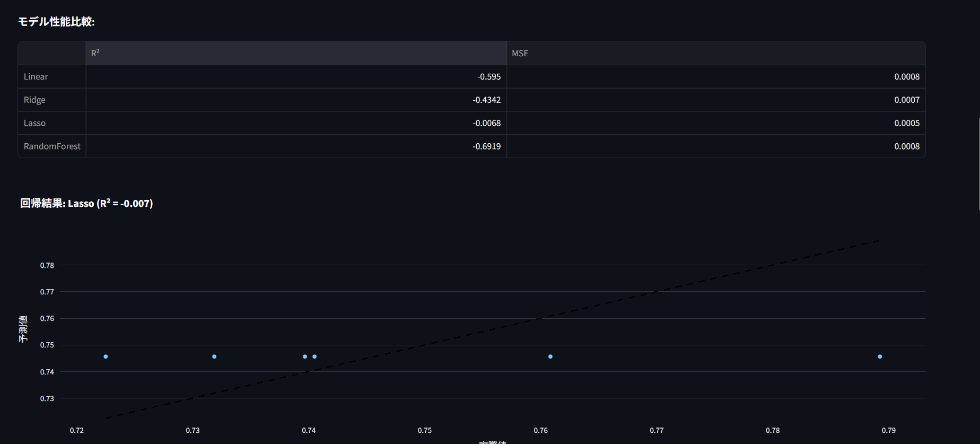This screenshot has height=444, width=980.
Task: Click data point near actual value 0.73
Action: [x=214, y=356]
